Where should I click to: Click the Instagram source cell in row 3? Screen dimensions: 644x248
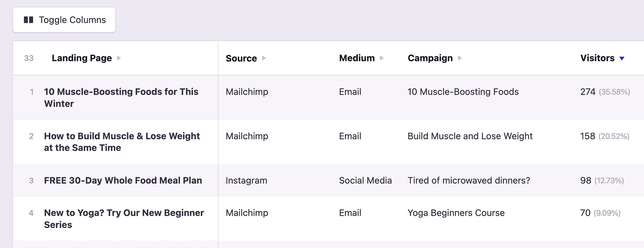(x=247, y=181)
